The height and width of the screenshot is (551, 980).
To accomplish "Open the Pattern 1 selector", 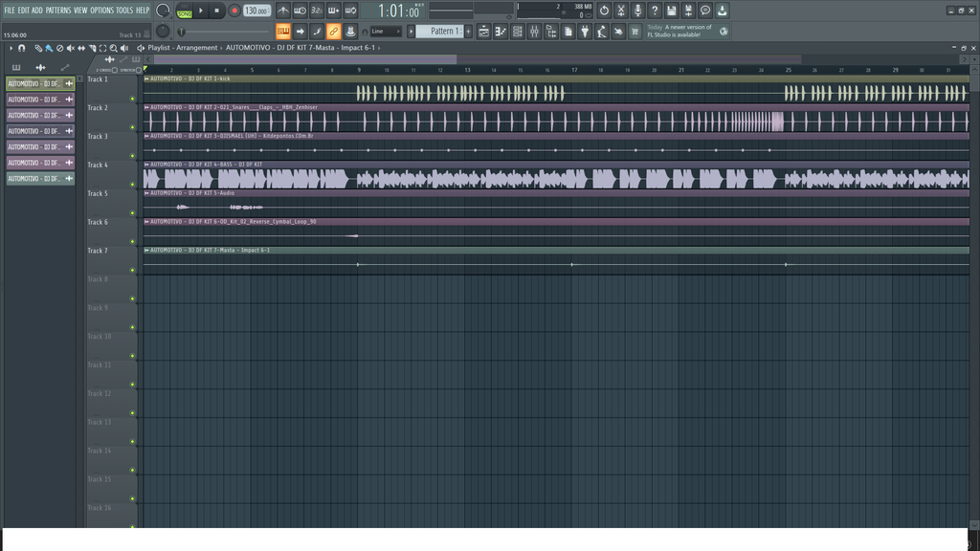I will pos(440,32).
